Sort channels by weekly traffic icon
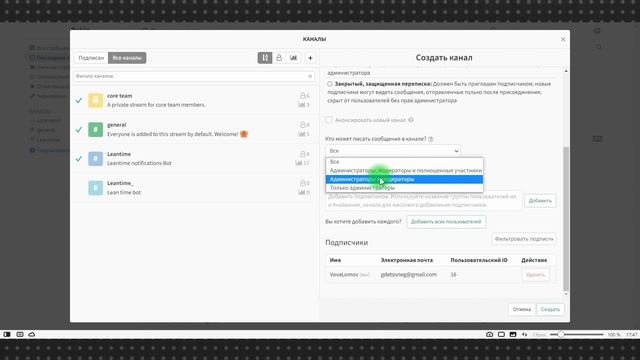The image size is (640, 360). tap(293, 58)
